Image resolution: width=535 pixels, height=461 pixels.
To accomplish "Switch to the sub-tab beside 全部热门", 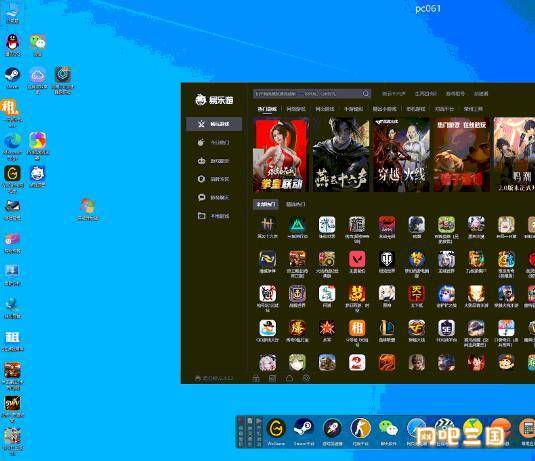I will 295,204.
